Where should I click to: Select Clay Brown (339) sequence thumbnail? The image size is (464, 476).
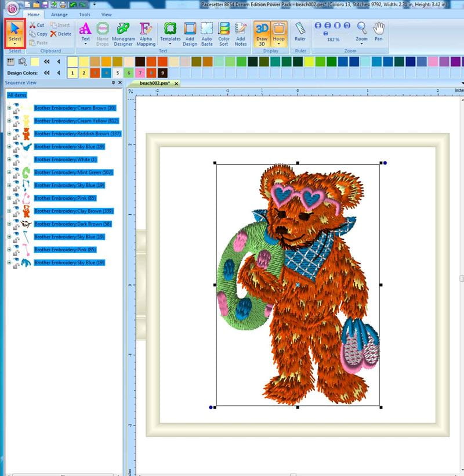(x=26, y=211)
